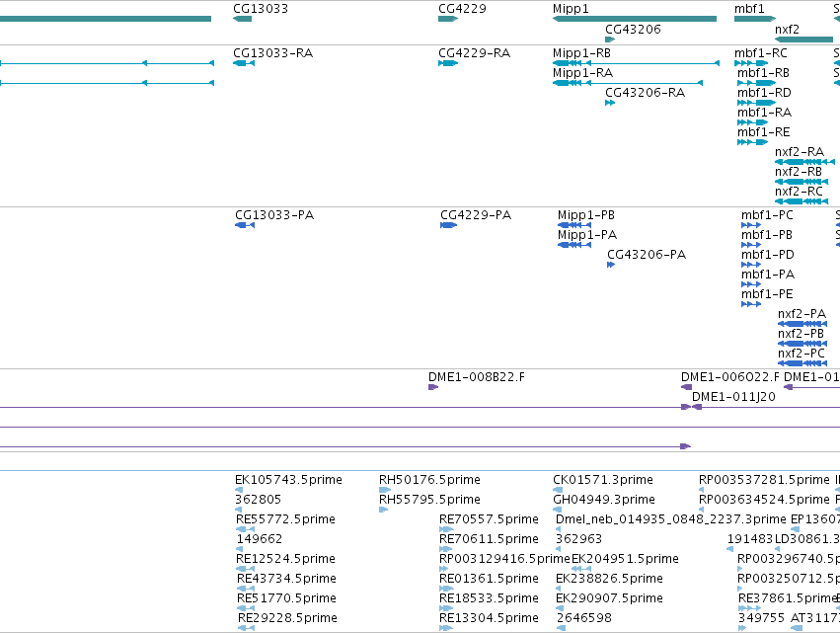Select EST RE70557.5prime

pos(489,519)
